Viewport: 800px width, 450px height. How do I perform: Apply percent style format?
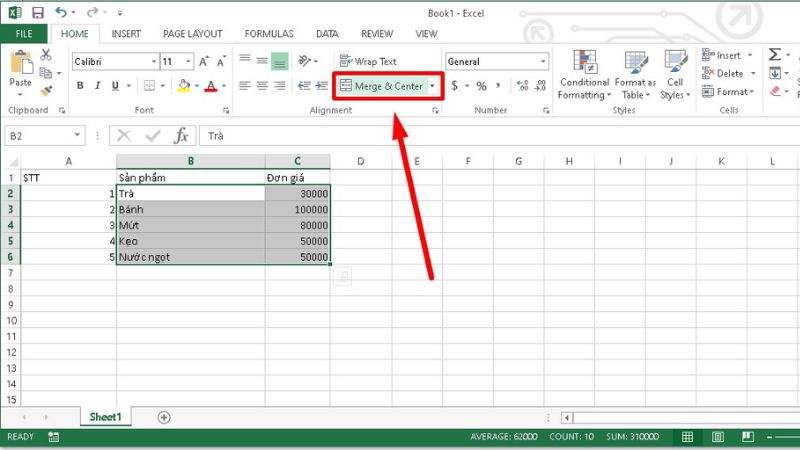481,86
